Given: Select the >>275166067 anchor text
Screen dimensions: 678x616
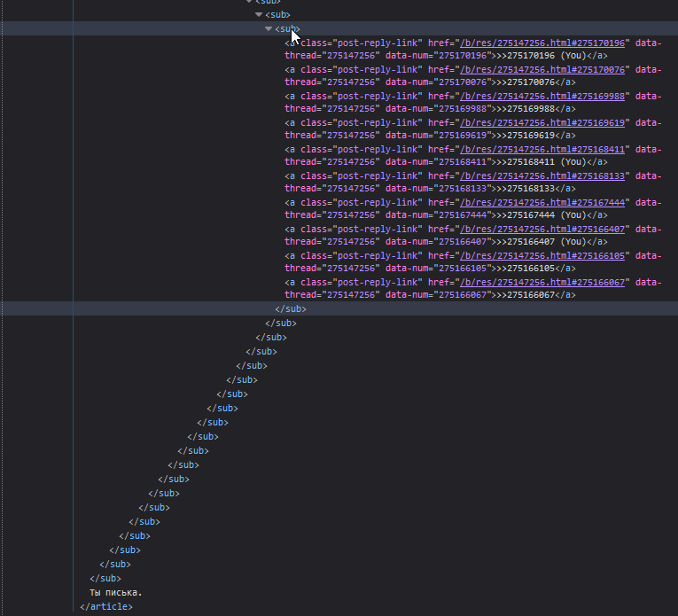Looking at the screenshot, I should (526, 295).
